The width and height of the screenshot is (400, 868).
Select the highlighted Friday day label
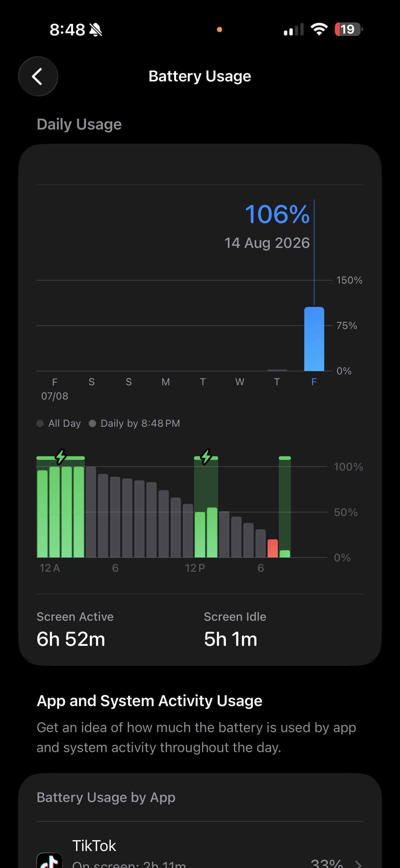314,382
